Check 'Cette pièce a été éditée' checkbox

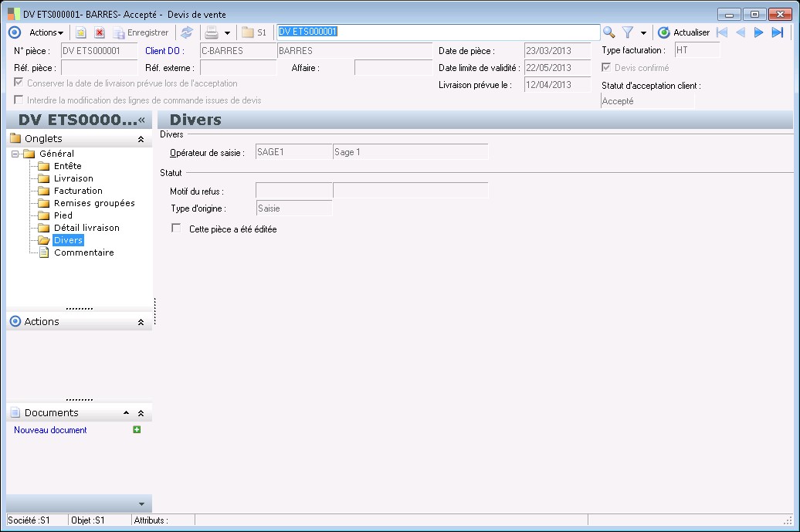pos(176,229)
